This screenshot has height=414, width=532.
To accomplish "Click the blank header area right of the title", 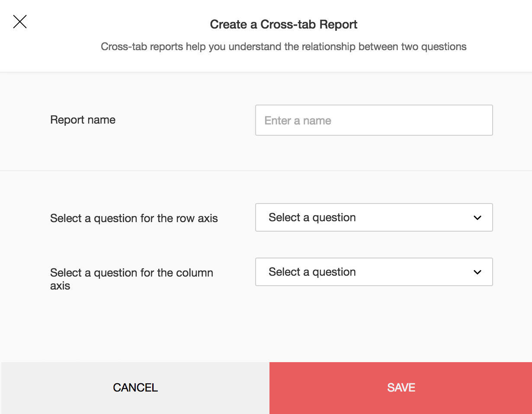I will tap(445, 24).
